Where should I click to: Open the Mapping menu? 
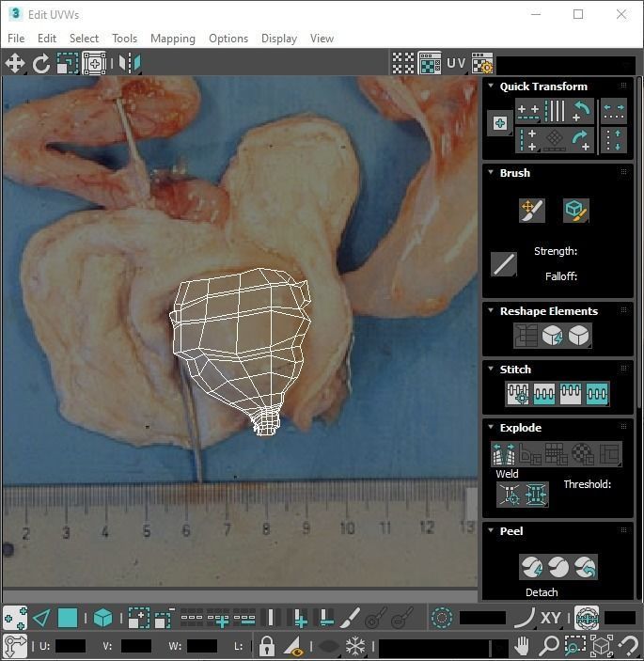coord(173,39)
